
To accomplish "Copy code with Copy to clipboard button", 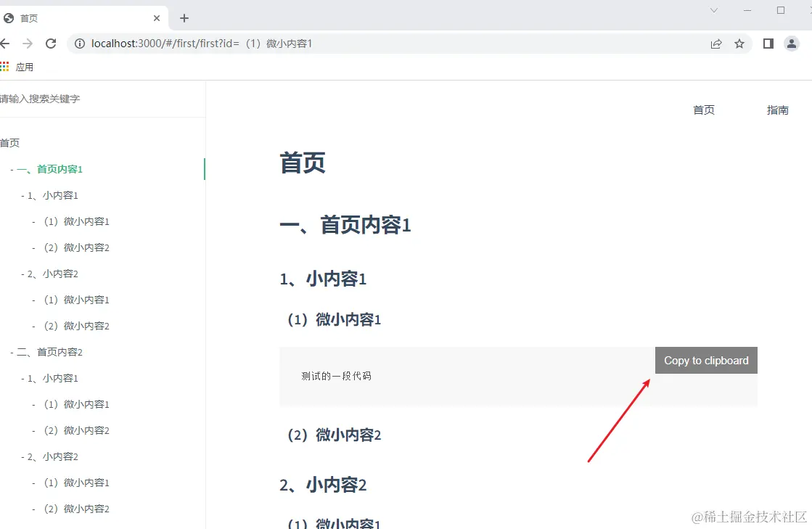I will tap(706, 360).
